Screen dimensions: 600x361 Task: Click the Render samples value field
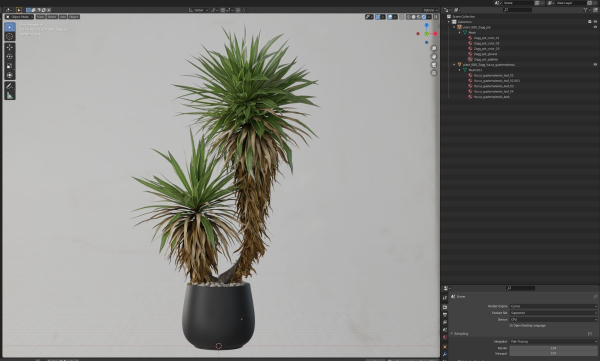pyautogui.click(x=553, y=348)
